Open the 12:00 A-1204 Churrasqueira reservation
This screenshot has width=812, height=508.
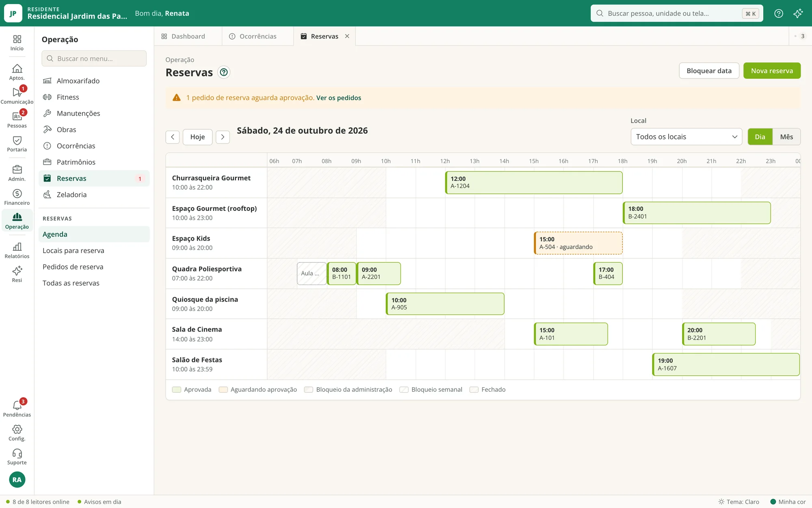534,182
